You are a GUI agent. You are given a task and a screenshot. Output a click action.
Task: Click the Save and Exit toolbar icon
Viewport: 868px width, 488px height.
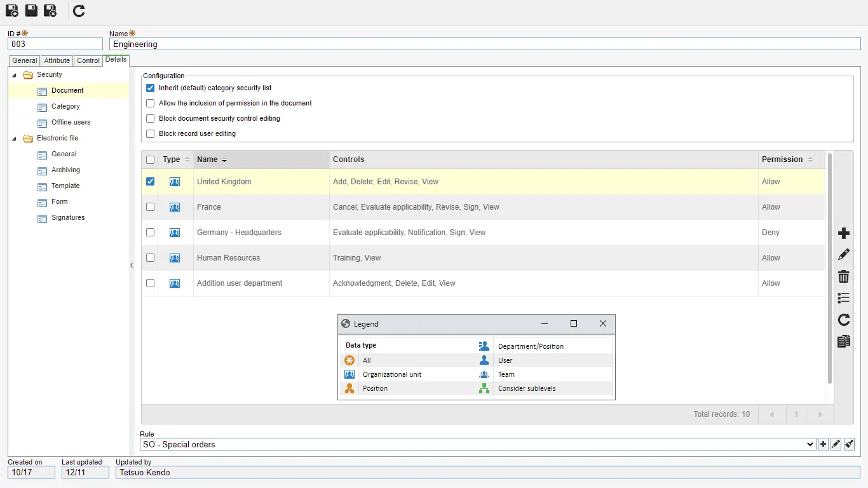pos(50,11)
